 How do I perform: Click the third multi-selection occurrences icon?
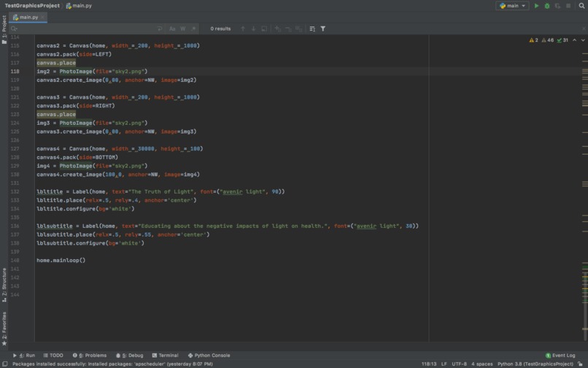[x=299, y=28]
